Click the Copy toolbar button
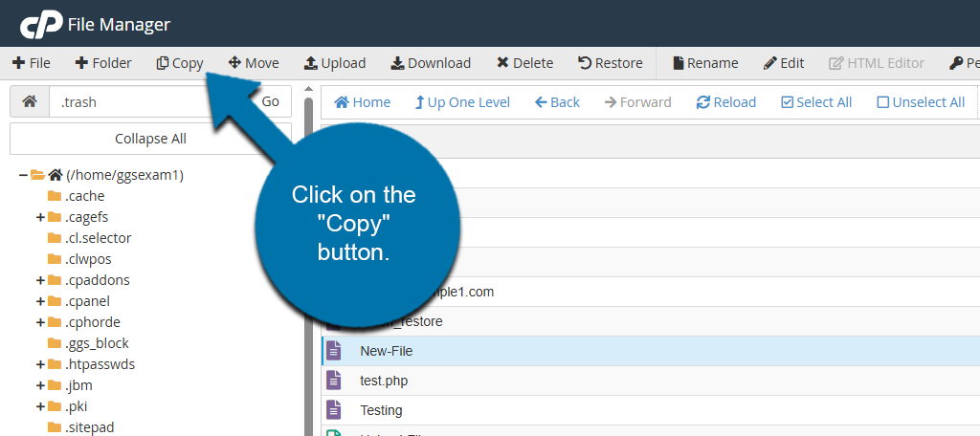 click(180, 63)
